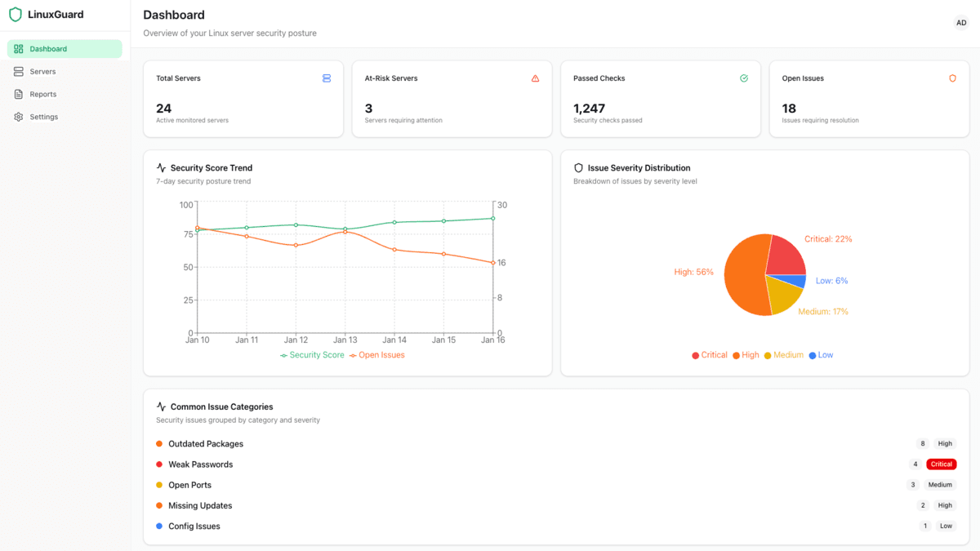Click the Servers icon in the sidebar
Image resolution: width=980 pixels, height=551 pixels.
(18, 71)
